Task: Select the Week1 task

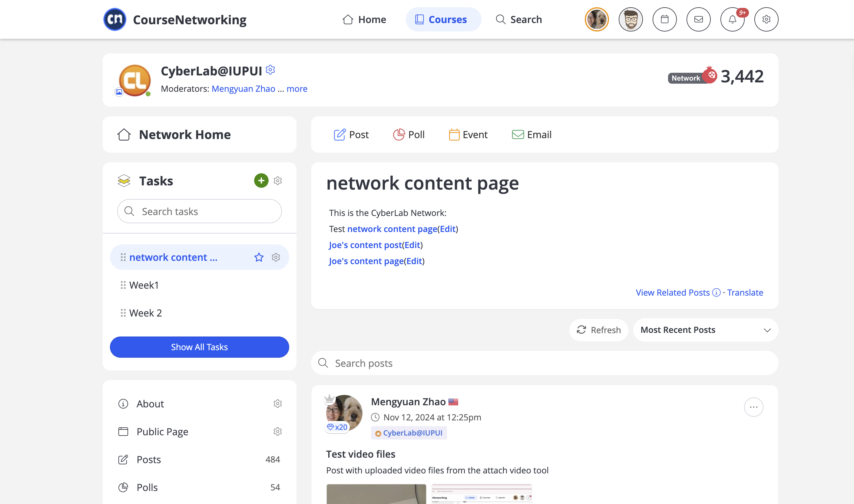Action: [x=144, y=285]
